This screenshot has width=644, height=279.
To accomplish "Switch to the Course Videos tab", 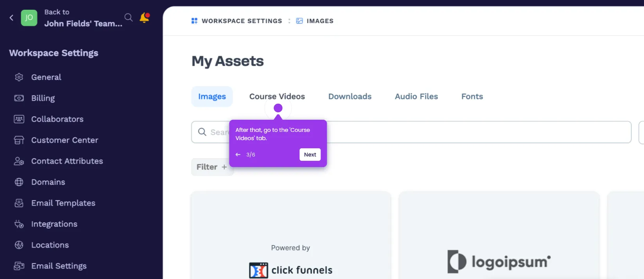I will pyautogui.click(x=277, y=96).
